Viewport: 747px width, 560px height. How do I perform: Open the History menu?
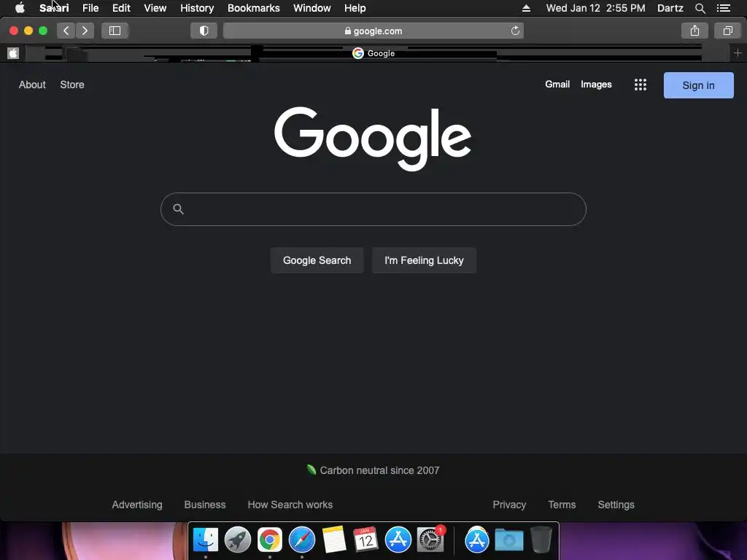coord(197,8)
